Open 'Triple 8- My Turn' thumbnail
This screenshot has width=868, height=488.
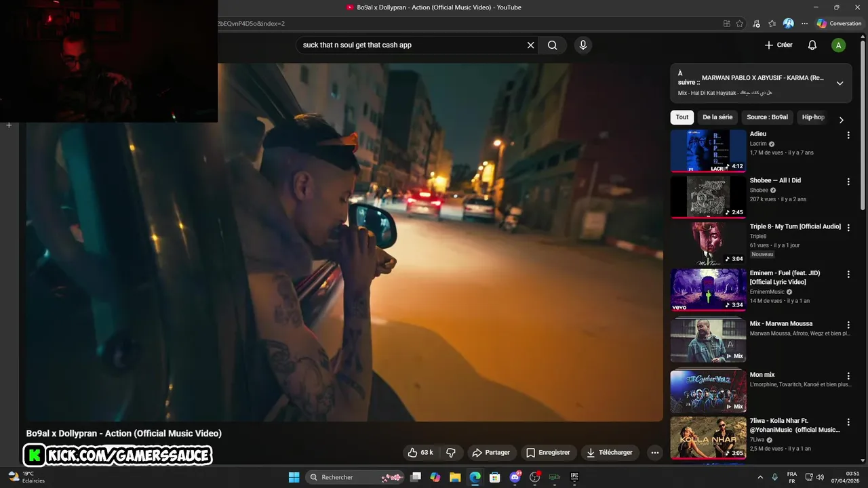point(708,243)
